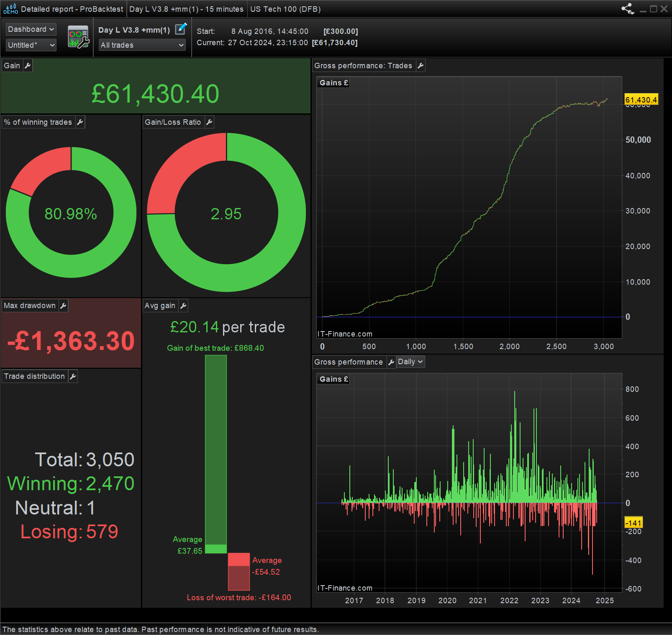Click the -£1,363.30 drawdown figure
Image resolution: width=672 pixels, height=635 pixels.
[x=71, y=341]
